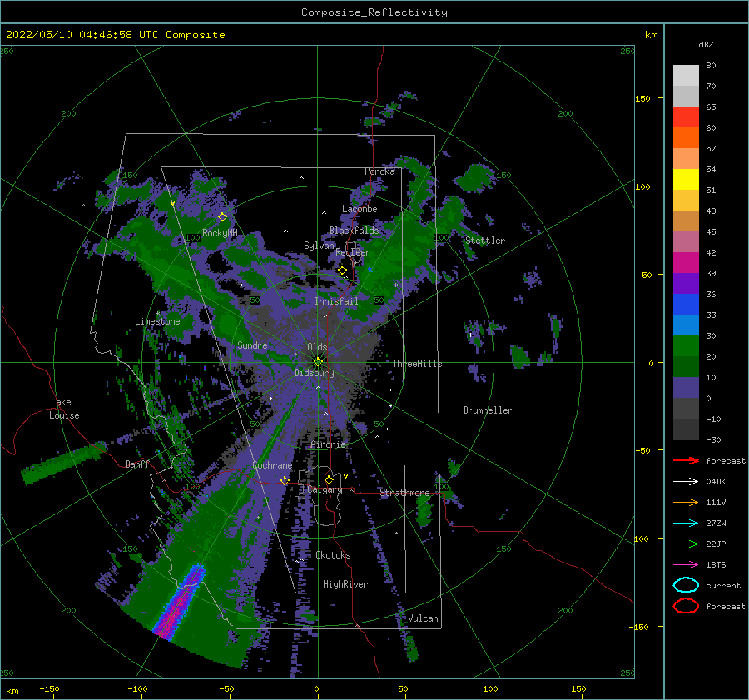Click the radar site marker between Olds and Didsbury
749x700 pixels.
click(318, 362)
